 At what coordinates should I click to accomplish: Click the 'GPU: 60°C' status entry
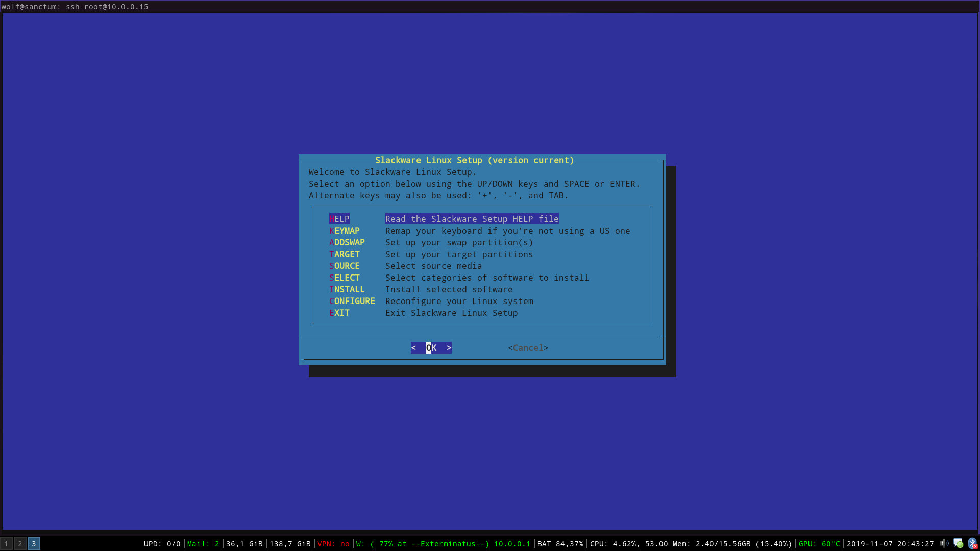coord(819,544)
